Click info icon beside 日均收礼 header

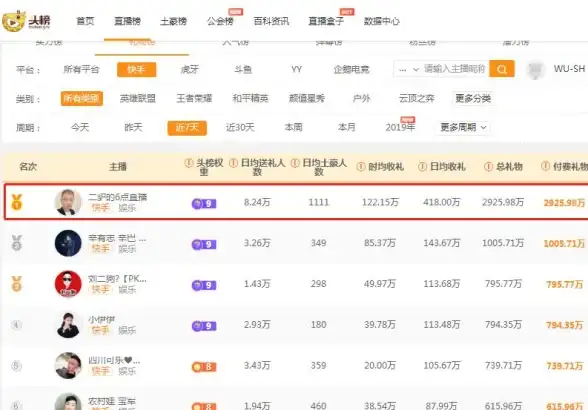coord(422,167)
